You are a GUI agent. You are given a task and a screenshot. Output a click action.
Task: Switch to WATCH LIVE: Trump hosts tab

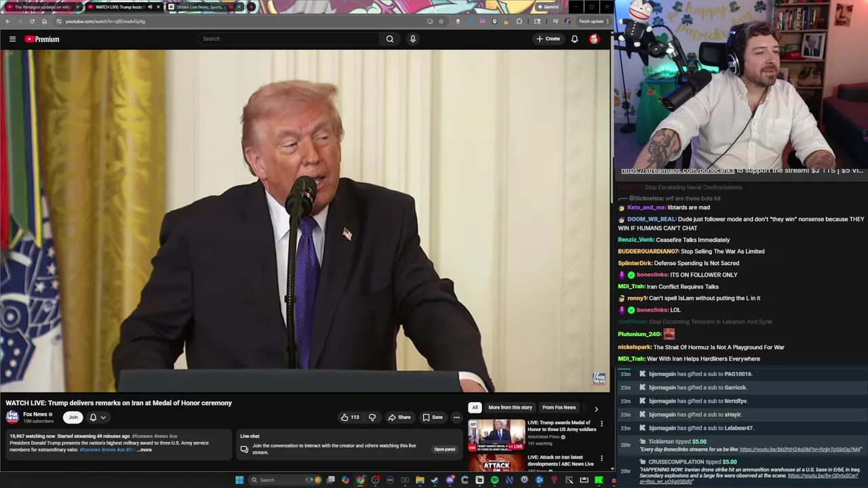click(123, 7)
